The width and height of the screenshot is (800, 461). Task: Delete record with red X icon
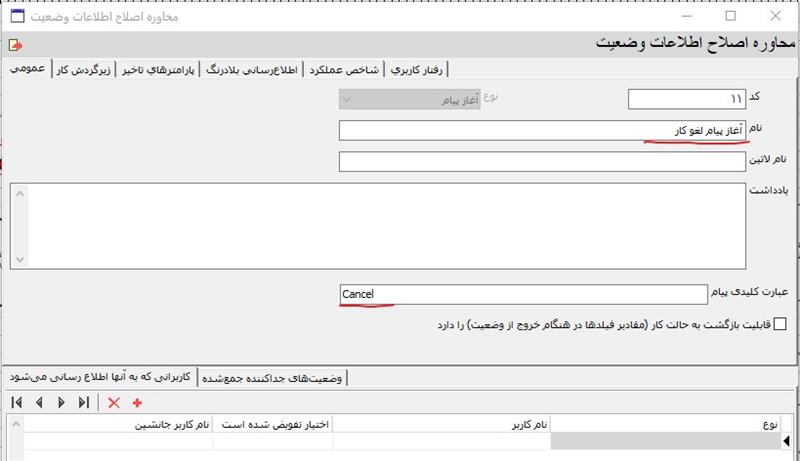(x=113, y=402)
